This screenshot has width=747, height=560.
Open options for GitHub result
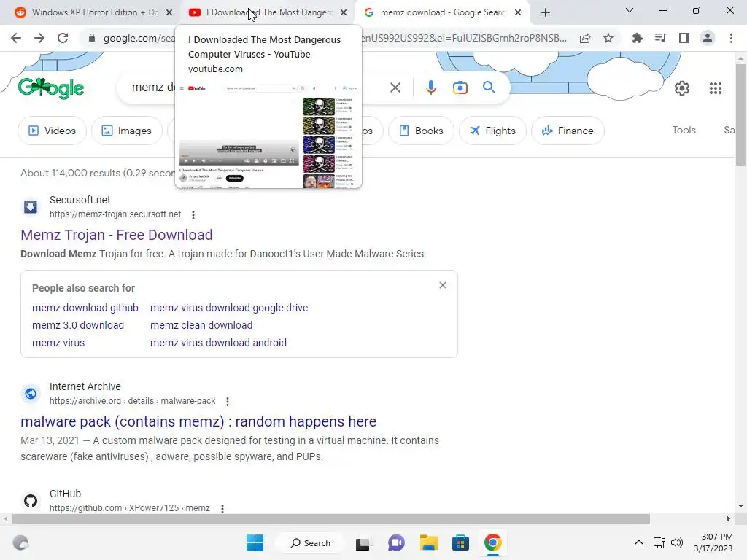point(222,508)
